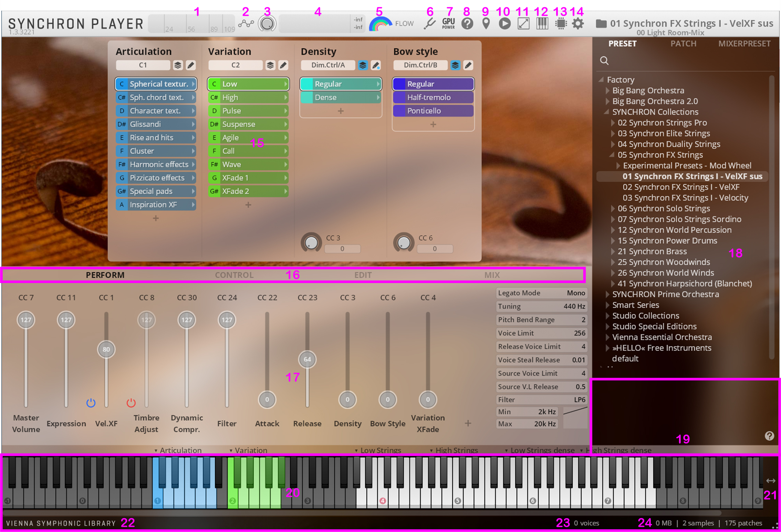Click the Articulation edit pencil icon
This screenshot has height=532, width=781.
[x=190, y=65]
